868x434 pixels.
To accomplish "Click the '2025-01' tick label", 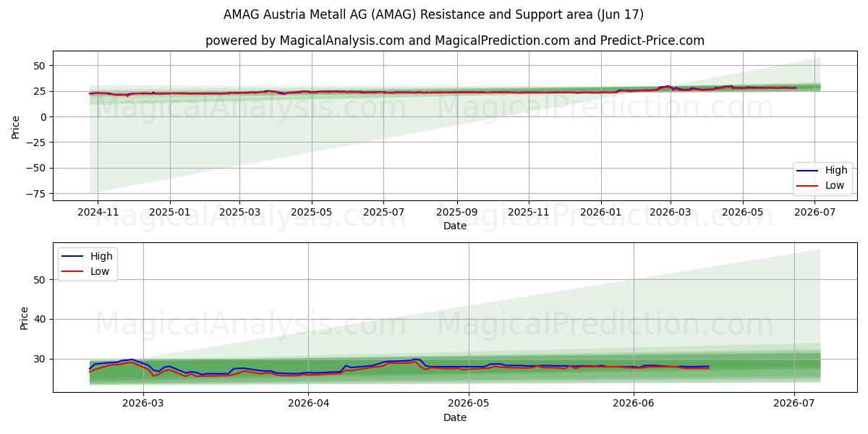I will pos(169,212).
